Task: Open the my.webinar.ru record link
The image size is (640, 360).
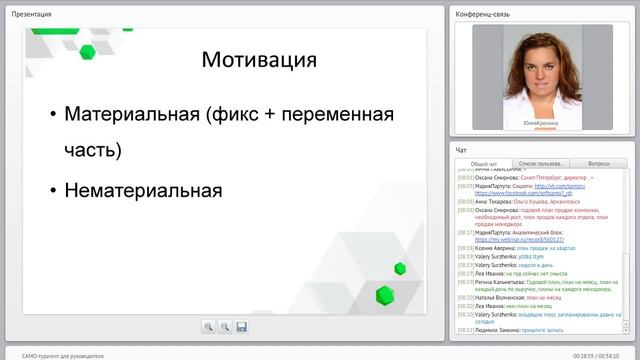Action: (519, 240)
